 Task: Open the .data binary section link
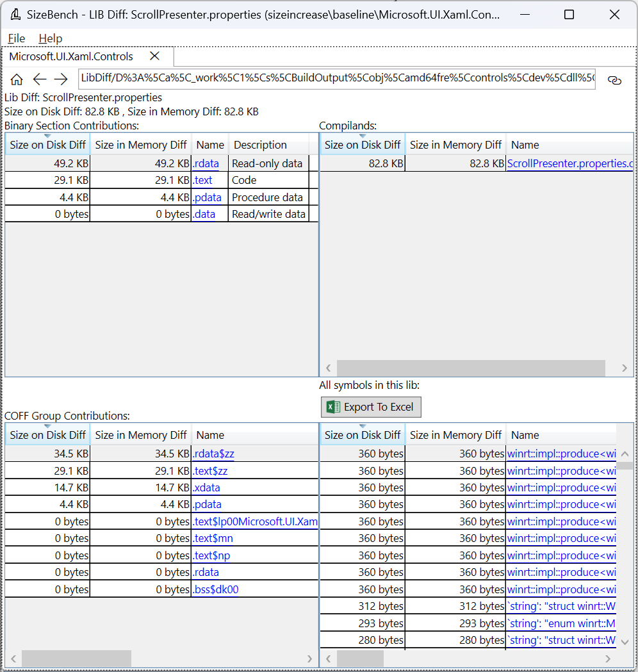coord(204,214)
